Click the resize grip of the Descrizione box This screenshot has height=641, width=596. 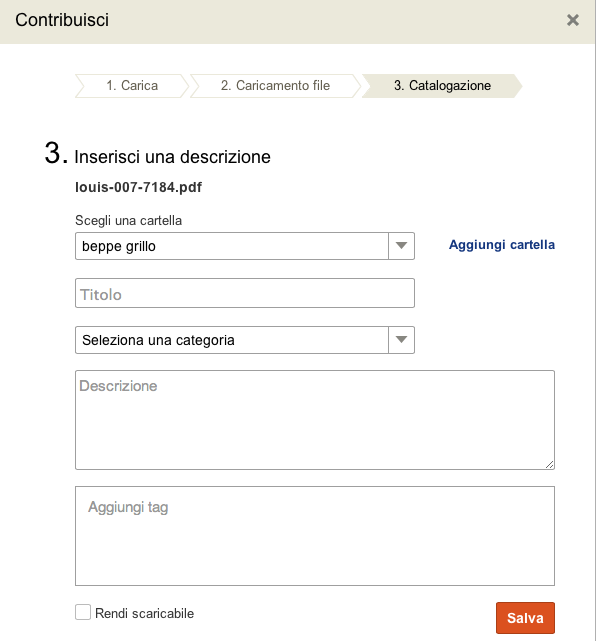pyautogui.click(x=549, y=464)
